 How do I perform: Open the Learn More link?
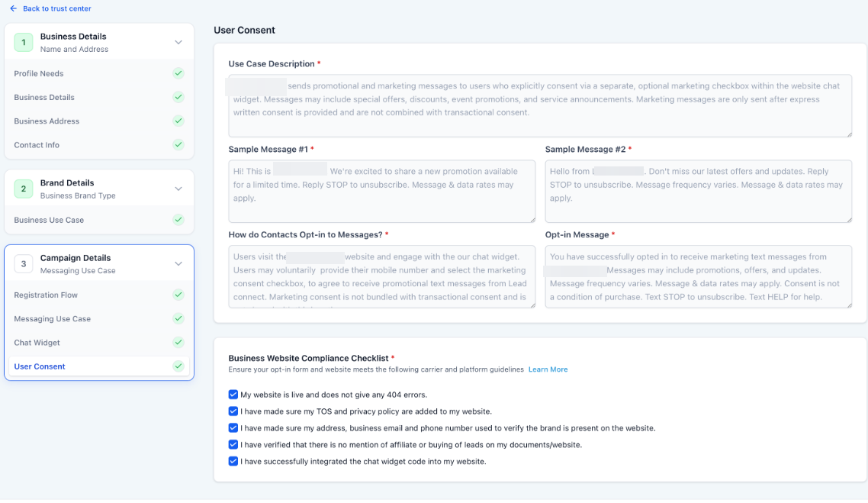tap(548, 369)
